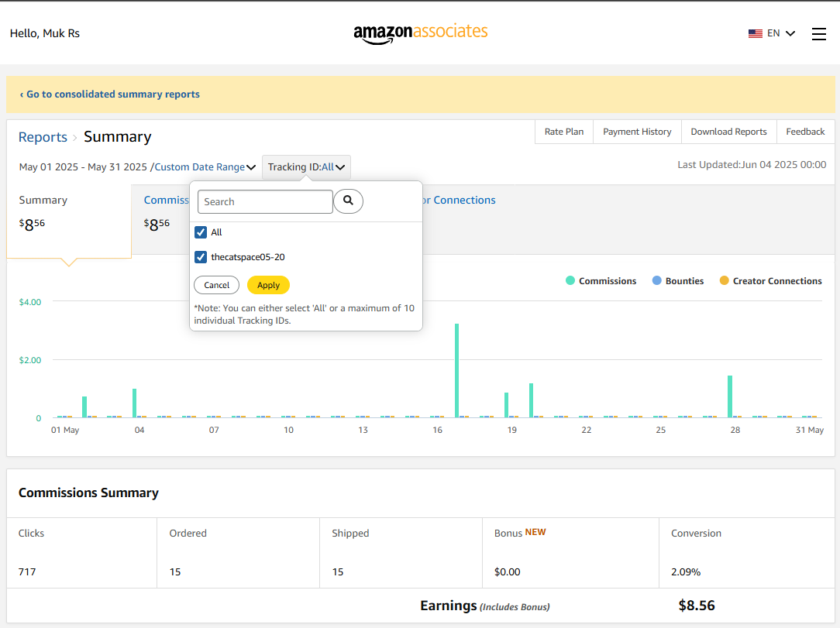
Task: Click the Last Updated timestamp text
Action: [752, 165]
